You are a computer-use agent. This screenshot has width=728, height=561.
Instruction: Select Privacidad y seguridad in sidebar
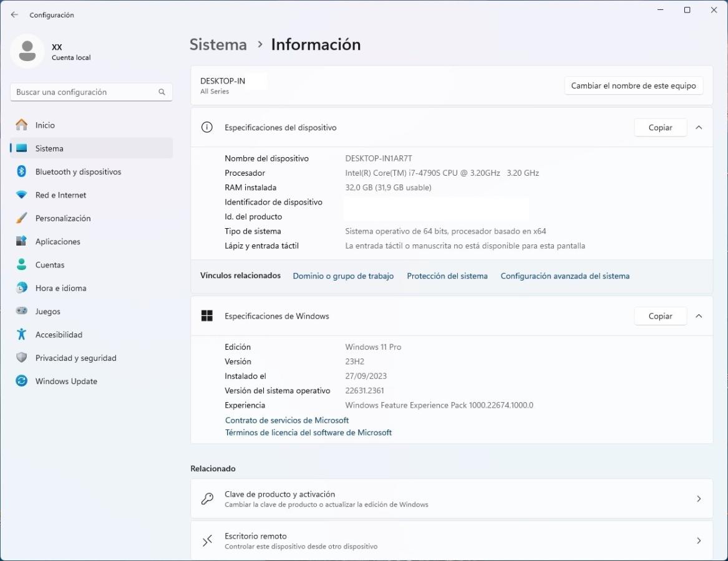tap(75, 358)
